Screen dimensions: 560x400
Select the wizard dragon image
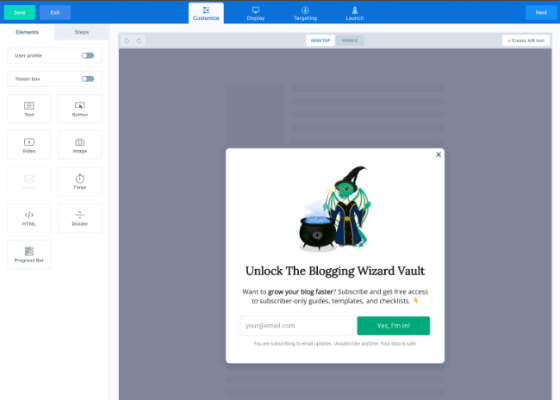tap(335, 209)
